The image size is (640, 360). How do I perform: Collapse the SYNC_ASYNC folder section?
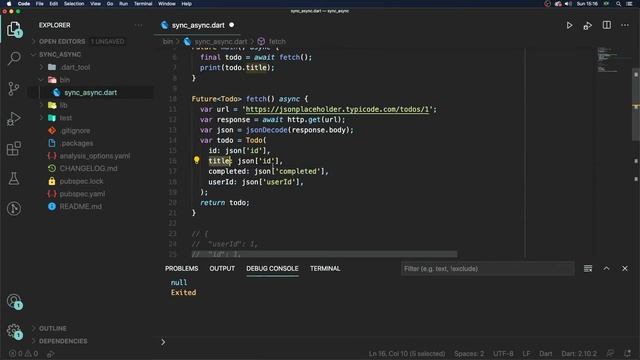point(60,54)
